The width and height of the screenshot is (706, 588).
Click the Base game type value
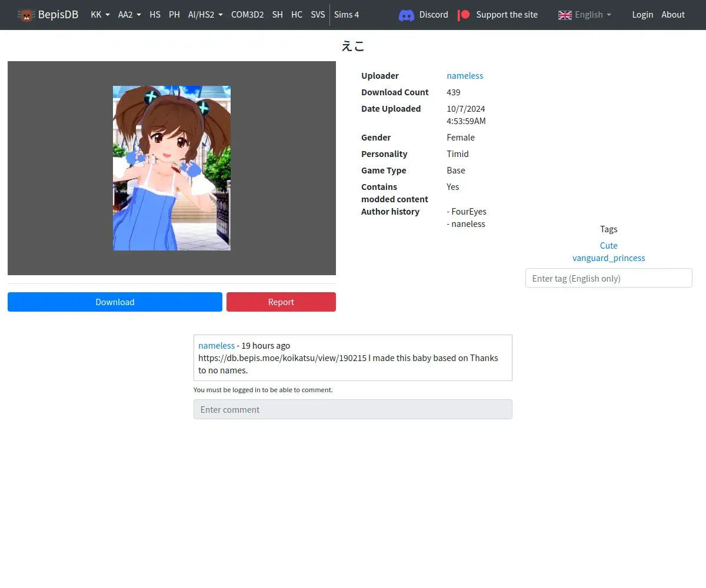pyautogui.click(x=456, y=171)
